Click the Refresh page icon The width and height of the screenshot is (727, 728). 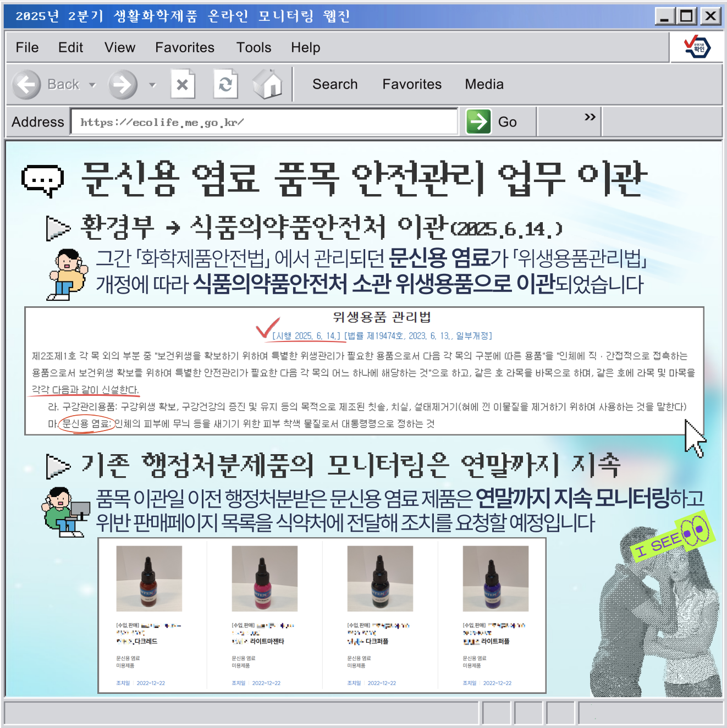coord(225,84)
